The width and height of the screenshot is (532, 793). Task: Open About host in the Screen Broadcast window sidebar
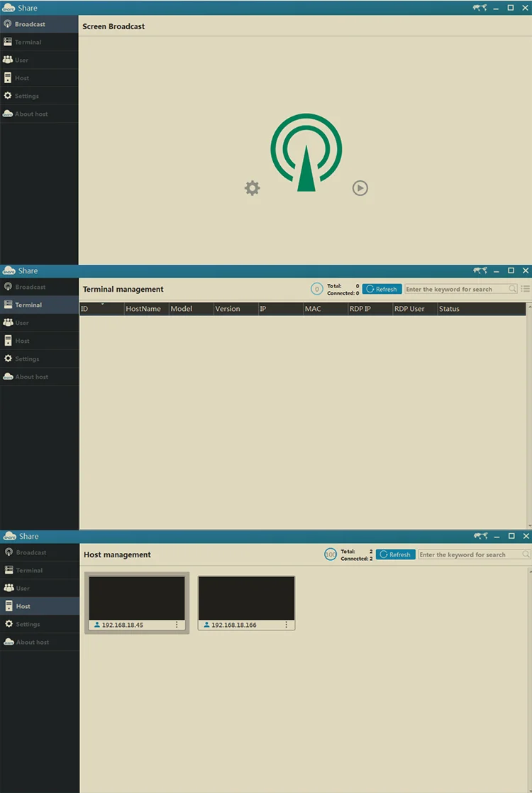click(x=39, y=114)
